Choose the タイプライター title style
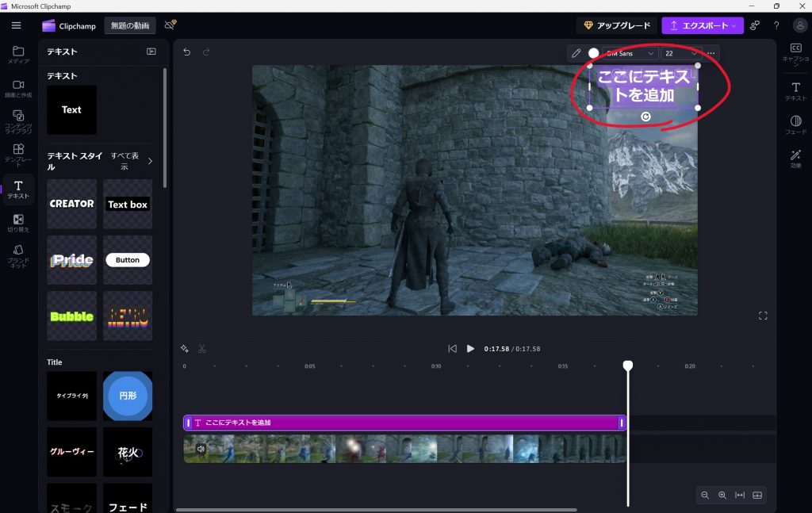 [71, 396]
